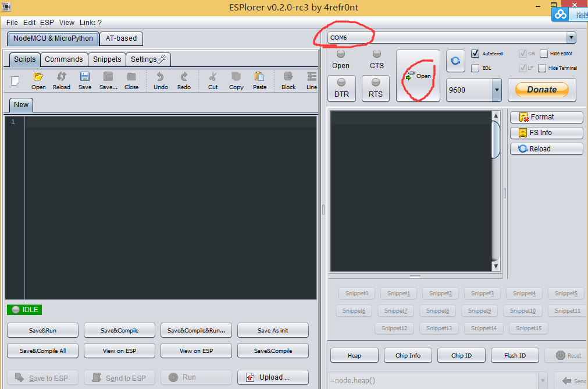Paste clipboard text toolbar icon
The height and width of the screenshot is (389, 588).
tap(259, 81)
